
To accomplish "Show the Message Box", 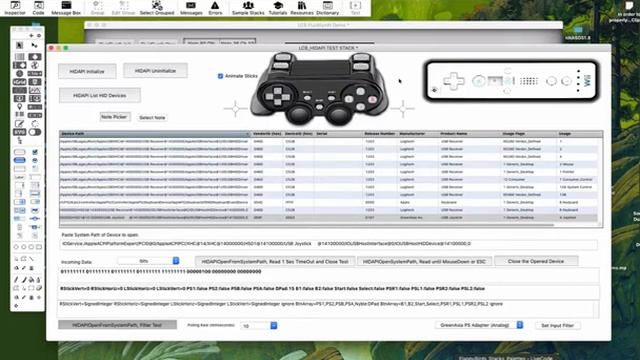I will tap(66, 8).
